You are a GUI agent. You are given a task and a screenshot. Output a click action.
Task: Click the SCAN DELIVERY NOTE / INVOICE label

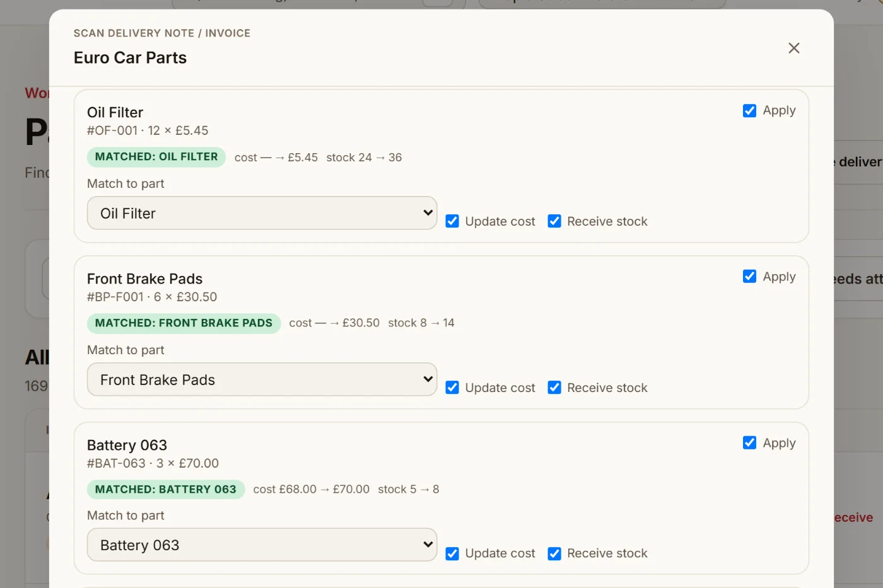[x=162, y=33]
